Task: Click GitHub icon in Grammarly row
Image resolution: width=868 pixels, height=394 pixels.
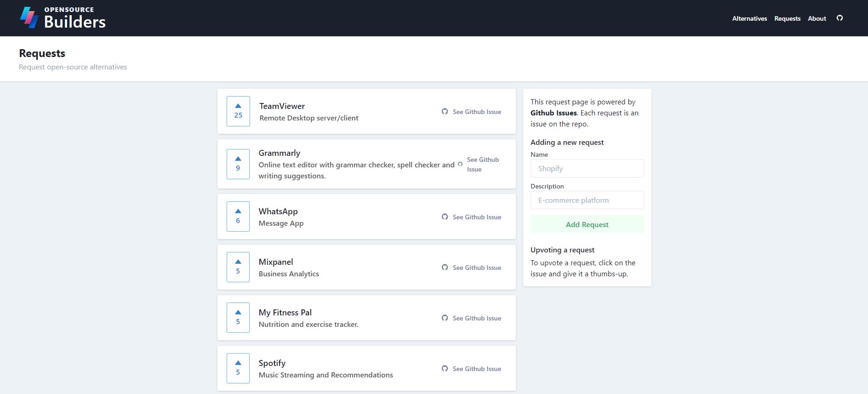Action: tap(460, 164)
